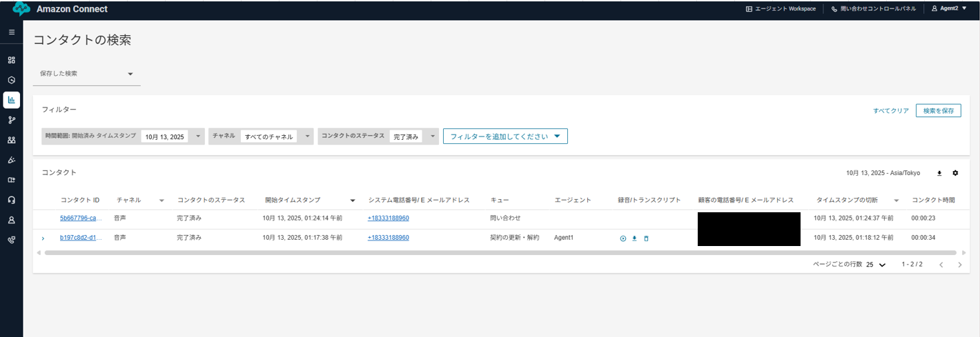Click コンタクト時間 column header
The width and height of the screenshot is (980, 337).
[933, 201]
